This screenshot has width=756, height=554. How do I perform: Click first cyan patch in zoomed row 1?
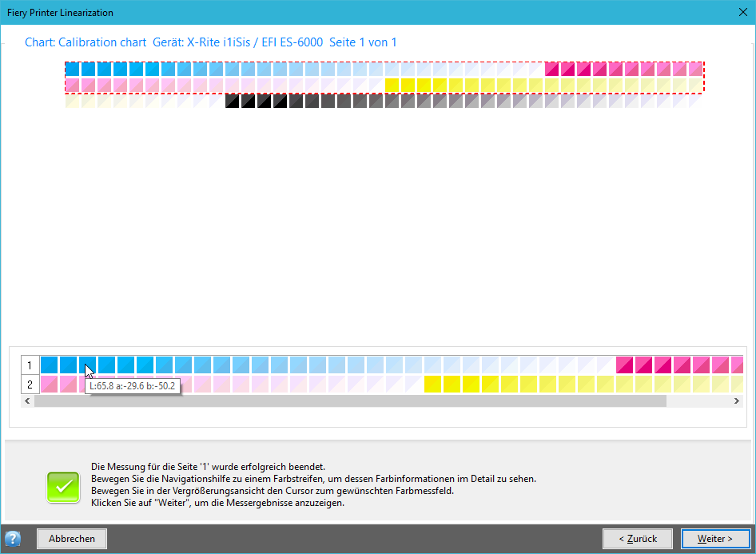pyautogui.click(x=50, y=365)
